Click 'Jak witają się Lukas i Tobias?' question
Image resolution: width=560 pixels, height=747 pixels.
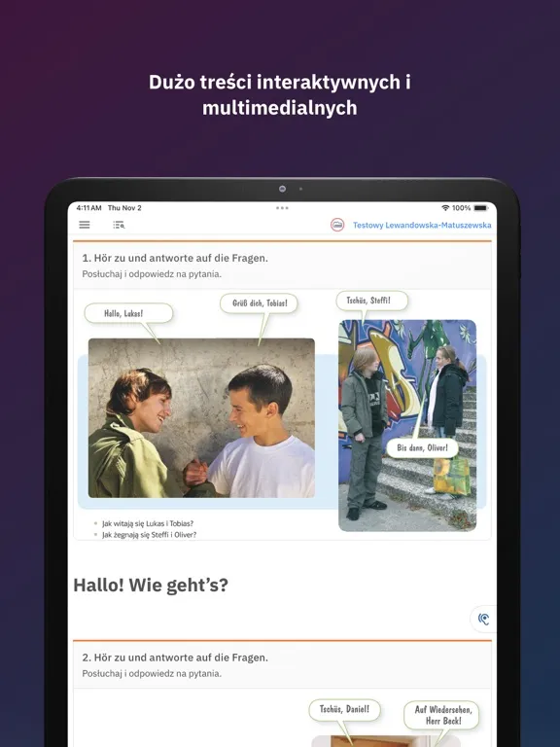click(x=148, y=523)
